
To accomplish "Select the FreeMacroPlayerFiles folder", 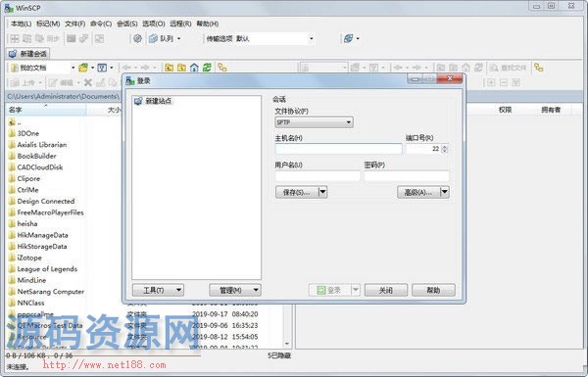I will click(50, 212).
